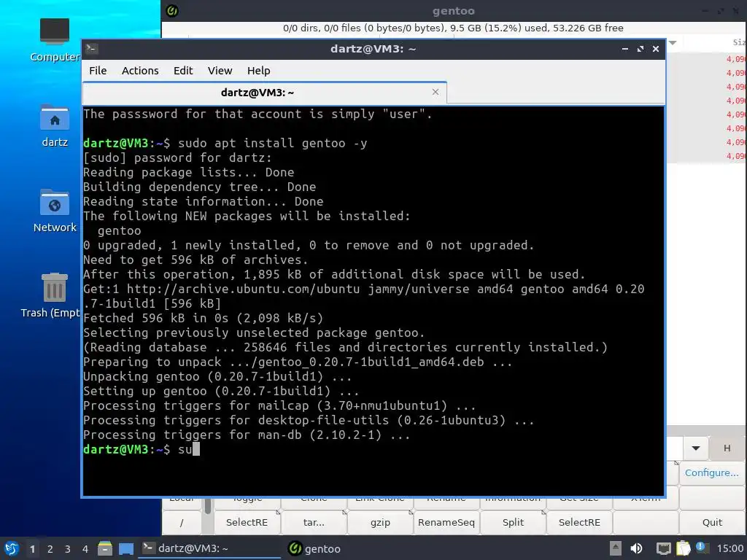The height and width of the screenshot is (560, 747).
Task: Select the Network desktop icon
Action: tap(55, 211)
